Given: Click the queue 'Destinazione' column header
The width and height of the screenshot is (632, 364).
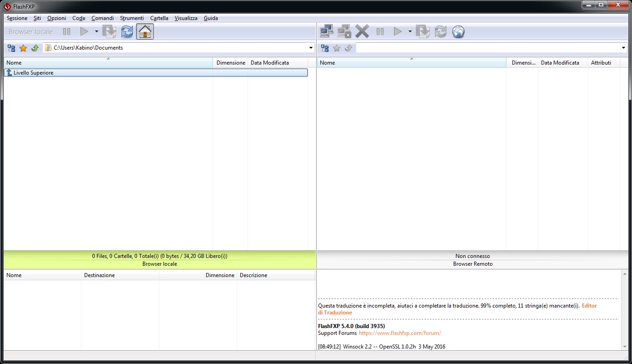Looking at the screenshot, I should tap(120, 275).
